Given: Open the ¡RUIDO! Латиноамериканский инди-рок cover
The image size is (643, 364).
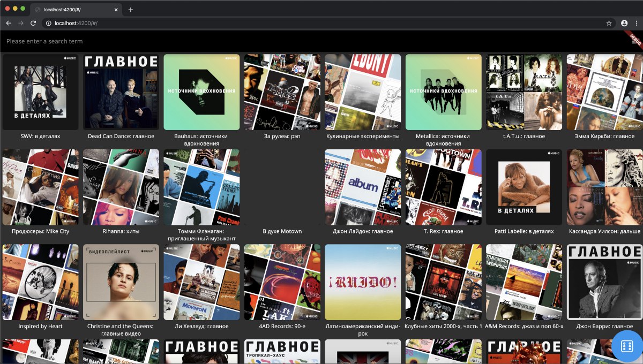Looking at the screenshot, I should click(363, 282).
